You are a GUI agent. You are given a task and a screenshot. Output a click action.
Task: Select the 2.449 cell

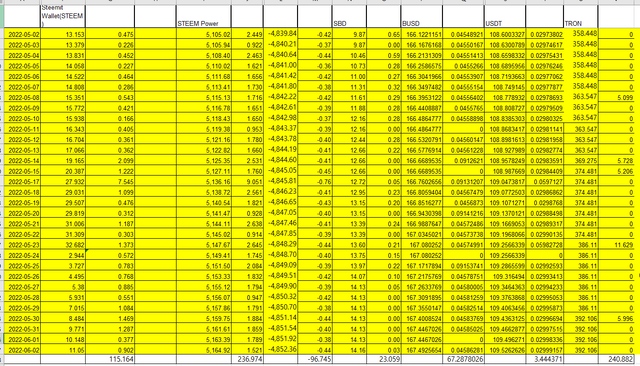point(247,35)
